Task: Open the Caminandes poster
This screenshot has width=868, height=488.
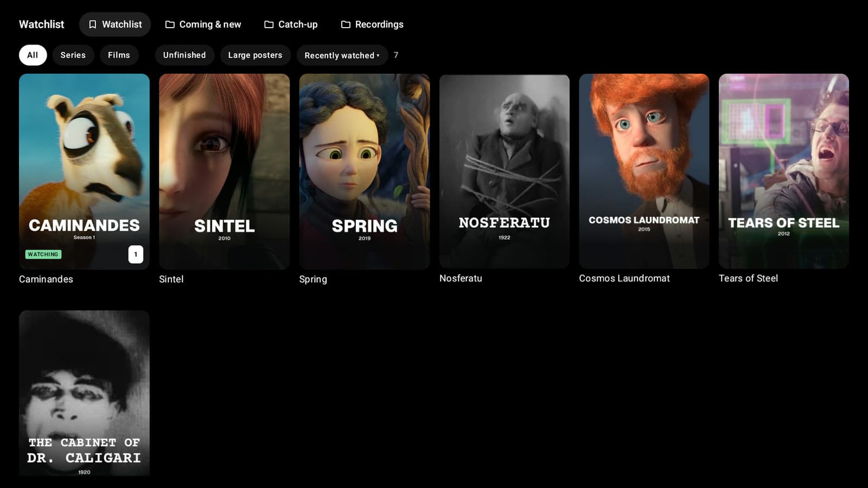Action: tap(84, 171)
